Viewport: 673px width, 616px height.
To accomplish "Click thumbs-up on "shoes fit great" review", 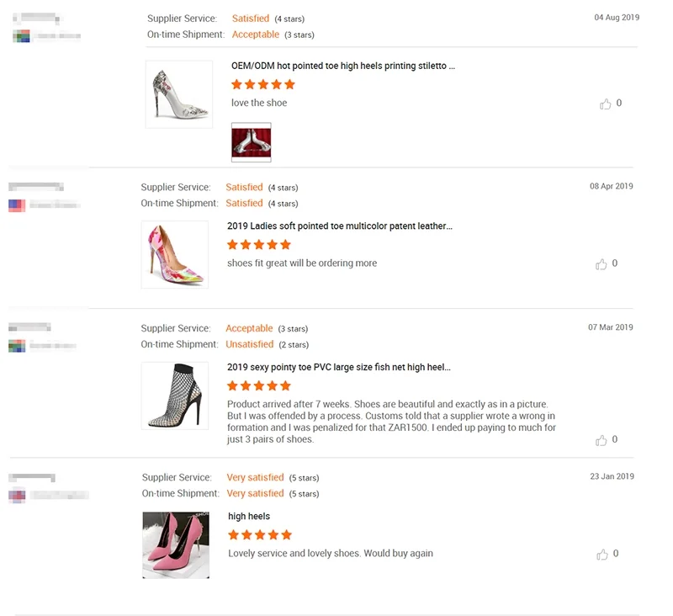I will coord(601,264).
